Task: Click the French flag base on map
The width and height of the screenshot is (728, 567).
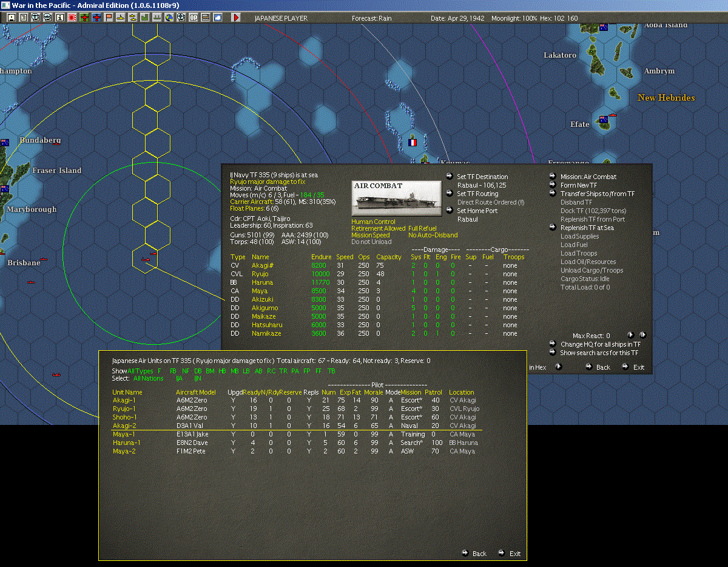Action: tap(412, 142)
